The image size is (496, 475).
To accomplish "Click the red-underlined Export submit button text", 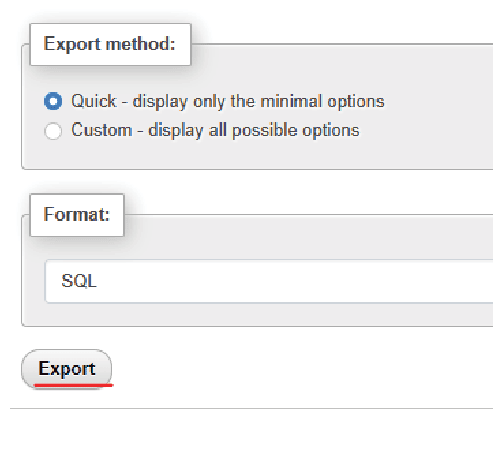I will click(67, 369).
